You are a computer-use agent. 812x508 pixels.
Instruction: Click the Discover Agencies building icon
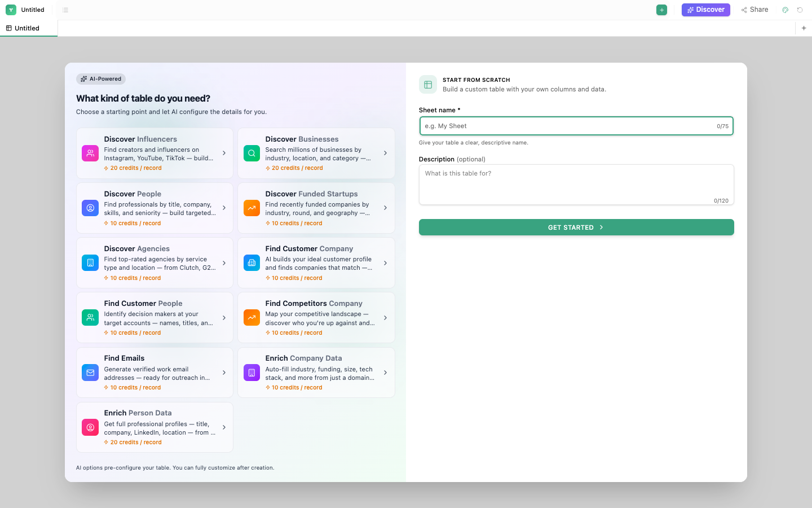point(90,262)
